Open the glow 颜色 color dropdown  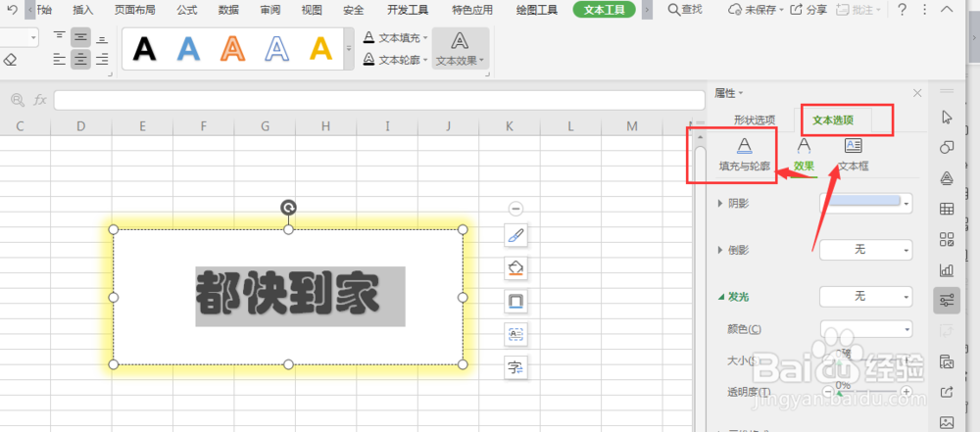click(x=865, y=328)
